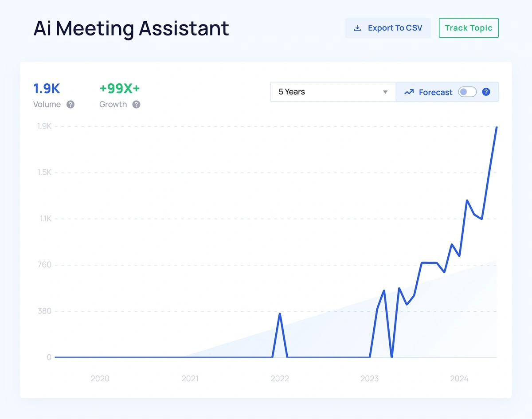Click the Growth label

[113, 105]
